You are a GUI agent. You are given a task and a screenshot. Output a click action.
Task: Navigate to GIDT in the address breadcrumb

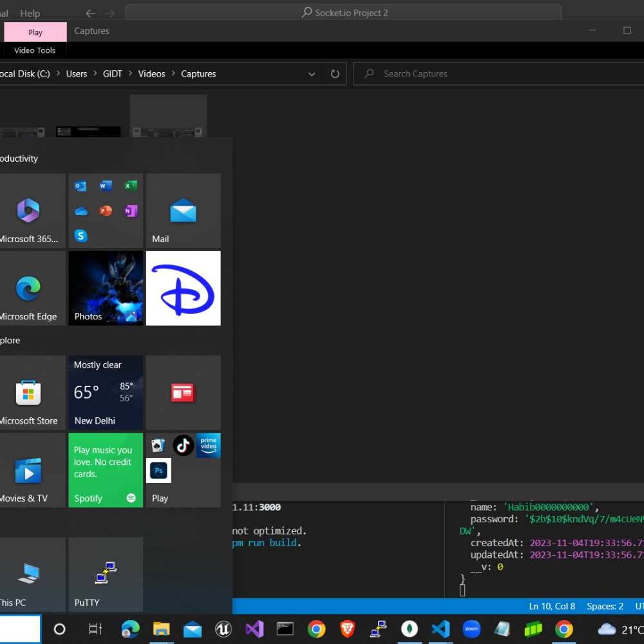click(113, 74)
